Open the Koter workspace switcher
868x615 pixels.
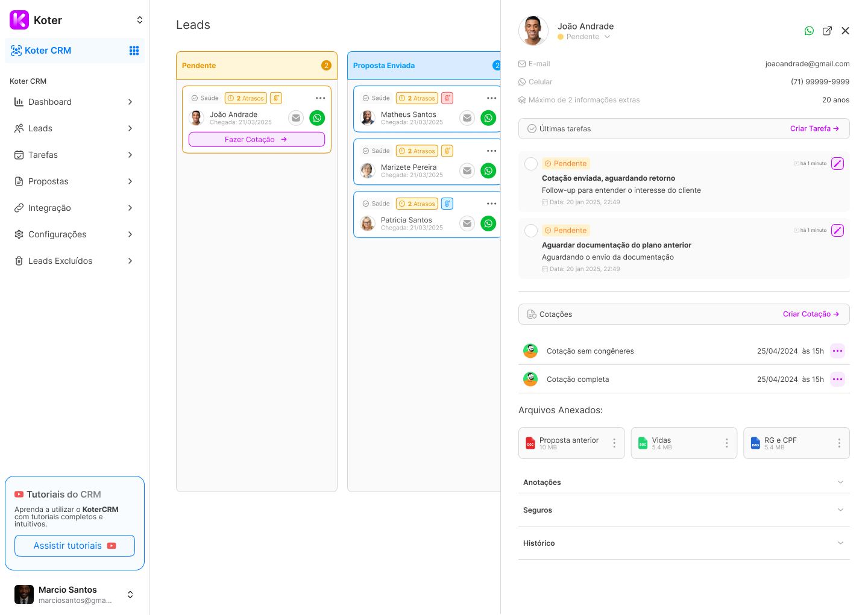coord(139,20)
